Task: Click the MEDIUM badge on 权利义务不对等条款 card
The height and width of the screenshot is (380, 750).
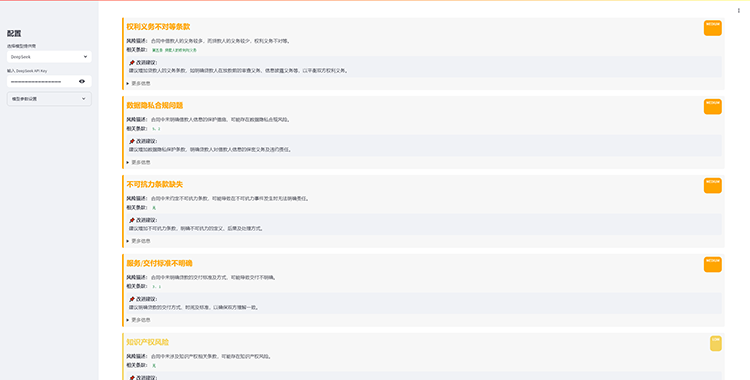Action: [x=712, y=28]
